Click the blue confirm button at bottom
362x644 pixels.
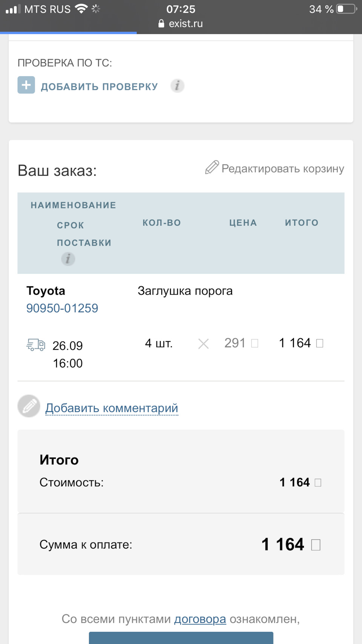tap(181, 638)
